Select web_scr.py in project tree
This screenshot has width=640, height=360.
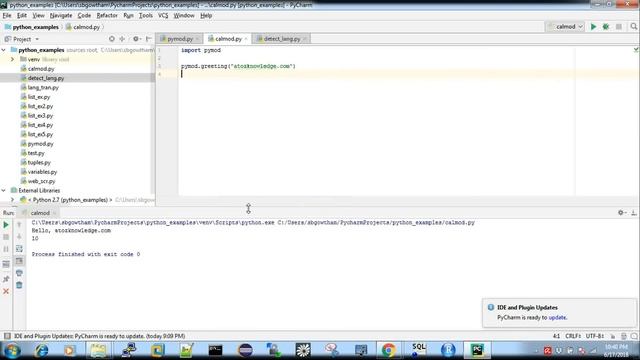tap(41, 181)
